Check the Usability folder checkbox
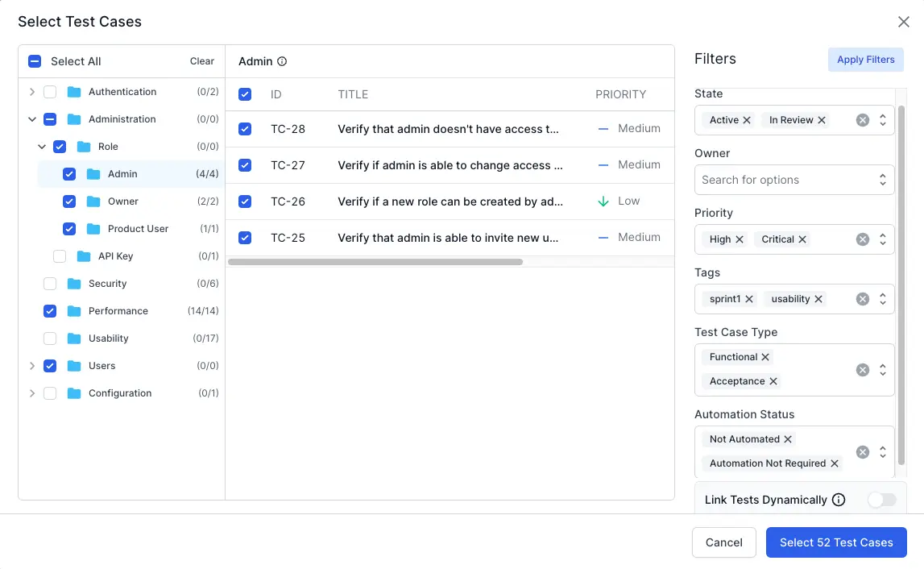This screenshot has height=569, width=924. 50,338
